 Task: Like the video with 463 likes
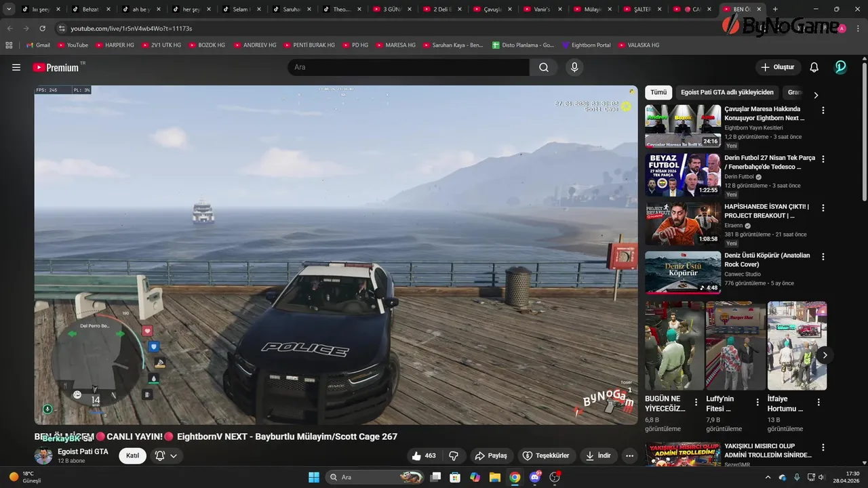click(x=423, y=455)
